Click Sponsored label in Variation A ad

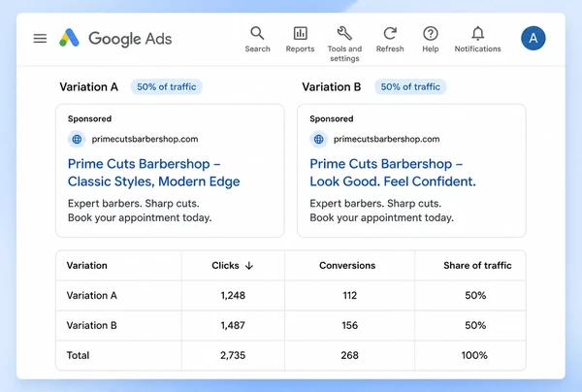point(89,118)
